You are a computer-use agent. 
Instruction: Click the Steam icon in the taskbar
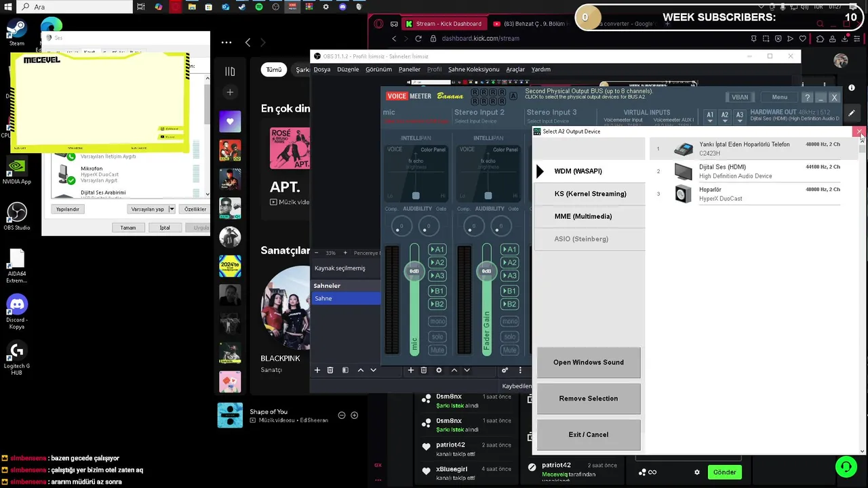pyautogui.click(x=242, y=7)
